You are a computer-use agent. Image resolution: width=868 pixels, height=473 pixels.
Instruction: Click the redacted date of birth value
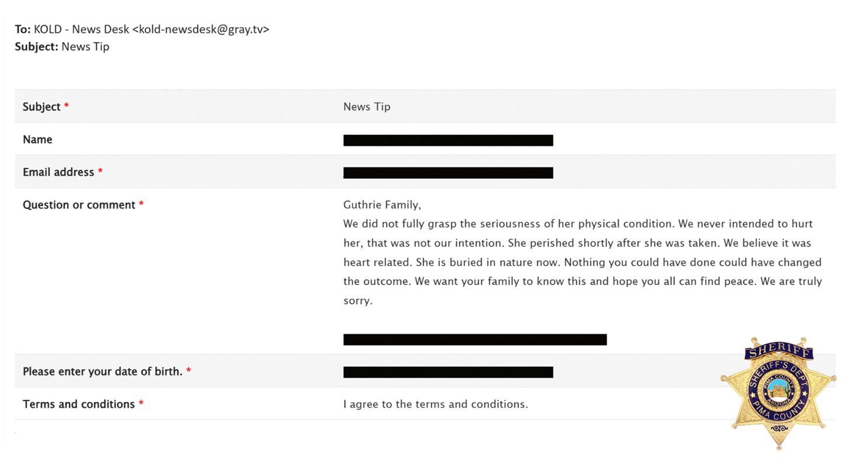[448, 372]
